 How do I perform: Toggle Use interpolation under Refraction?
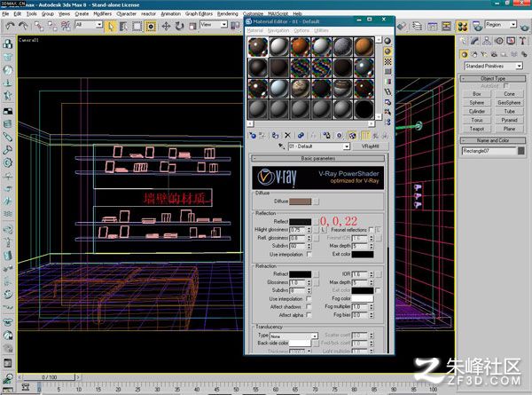309,299
